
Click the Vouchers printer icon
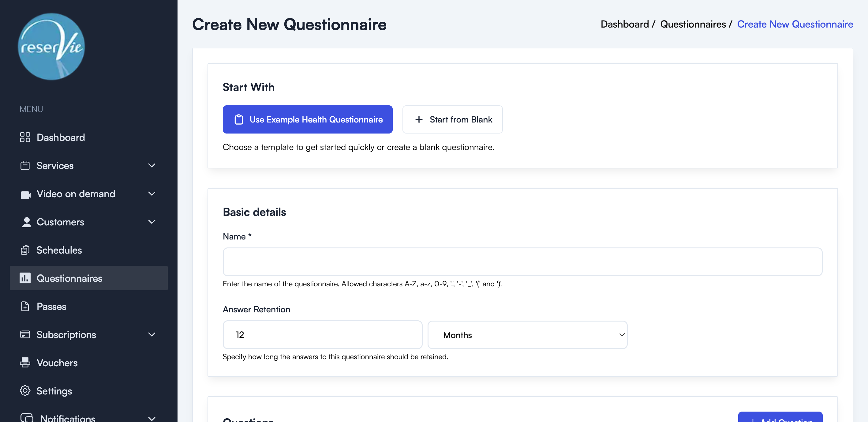25,363
